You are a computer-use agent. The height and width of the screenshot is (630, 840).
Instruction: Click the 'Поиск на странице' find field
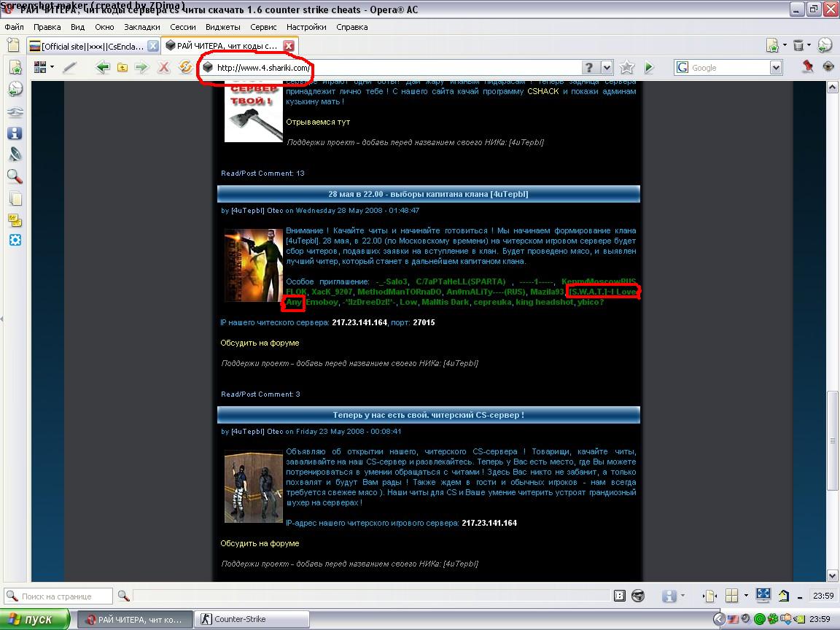pos(66,596)
